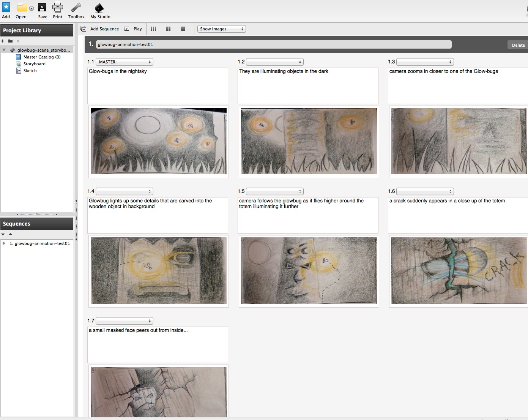Edit description 'camera follows the glowbug'
The width and height of the screenshot is (528, 420).
(308, 215)
